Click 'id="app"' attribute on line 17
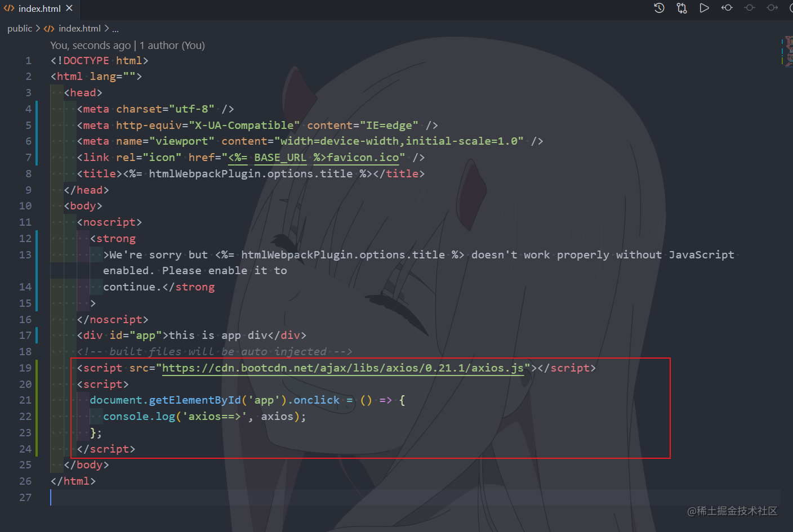The height and width of the screenshot is (532, 793). click(136, 335)
